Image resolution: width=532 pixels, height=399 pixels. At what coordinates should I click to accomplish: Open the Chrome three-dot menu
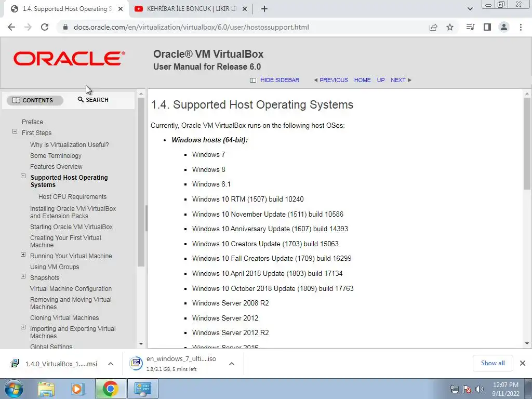coord(521,27)
